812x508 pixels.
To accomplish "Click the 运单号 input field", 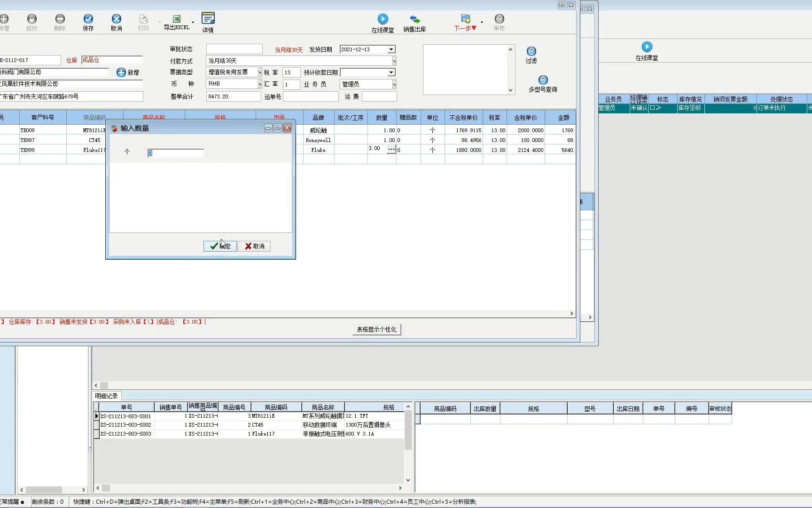I will point(311,96).
